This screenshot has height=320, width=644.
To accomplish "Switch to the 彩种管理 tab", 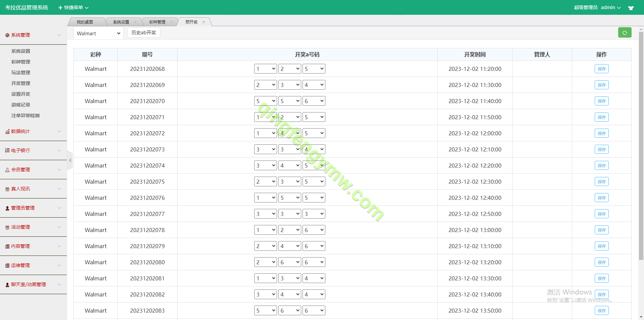I will point(157,22).
